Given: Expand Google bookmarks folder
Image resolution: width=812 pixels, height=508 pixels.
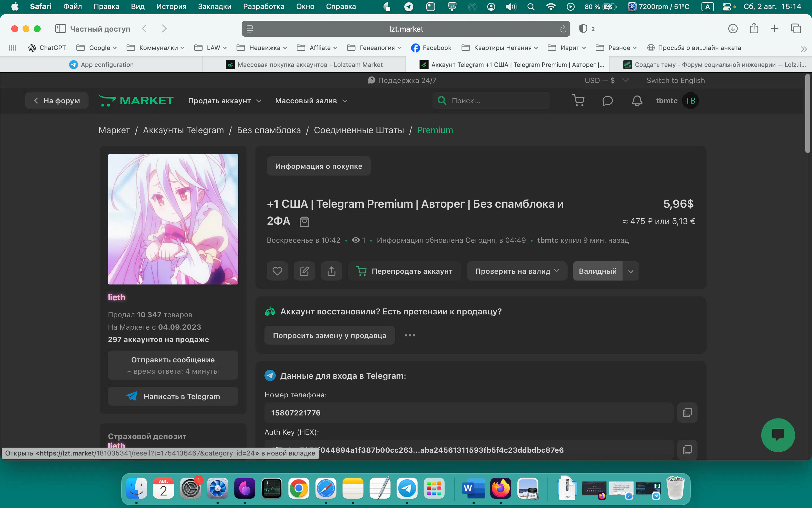Looking at the screenshot, I should [x=96, y=48].
